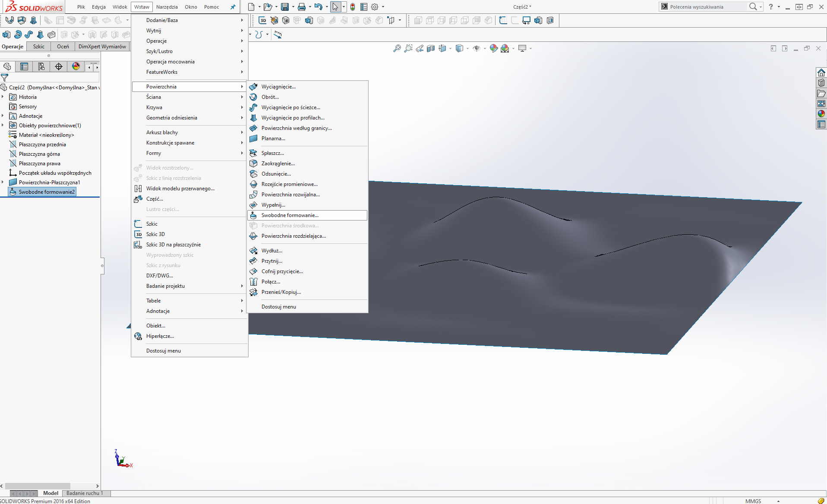Switch to the DisplayManager color wheel tab
The image size is (827, 504).
point(76,66)
